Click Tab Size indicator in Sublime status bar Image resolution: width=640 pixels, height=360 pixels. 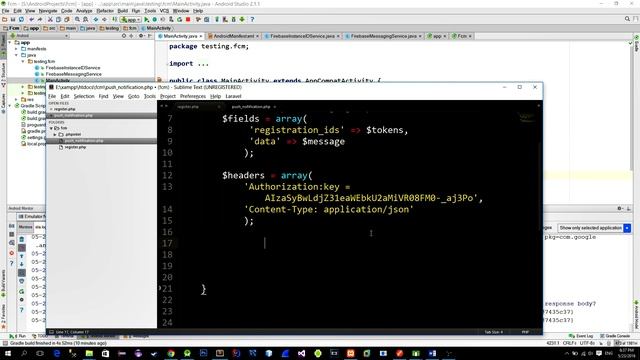point(493,332)
